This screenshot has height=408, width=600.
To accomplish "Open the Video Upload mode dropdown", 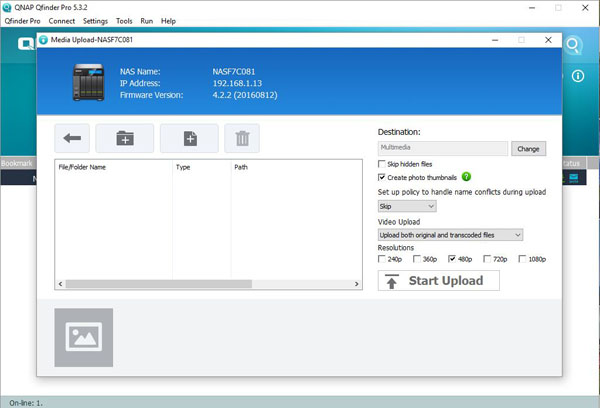I will click(x=450, y=235).
